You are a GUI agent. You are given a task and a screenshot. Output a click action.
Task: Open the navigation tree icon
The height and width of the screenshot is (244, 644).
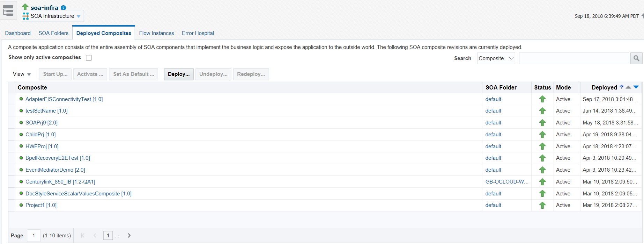pyautogui.click(x=8, y=10)
